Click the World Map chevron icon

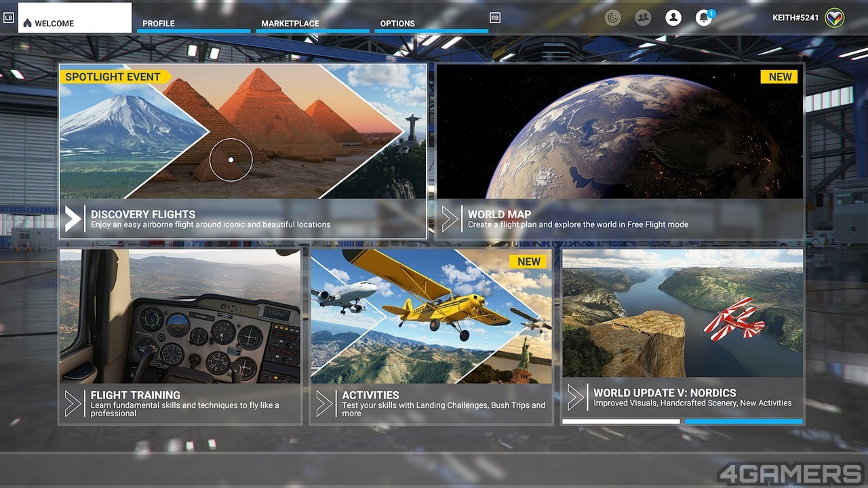tap(450, 218)
